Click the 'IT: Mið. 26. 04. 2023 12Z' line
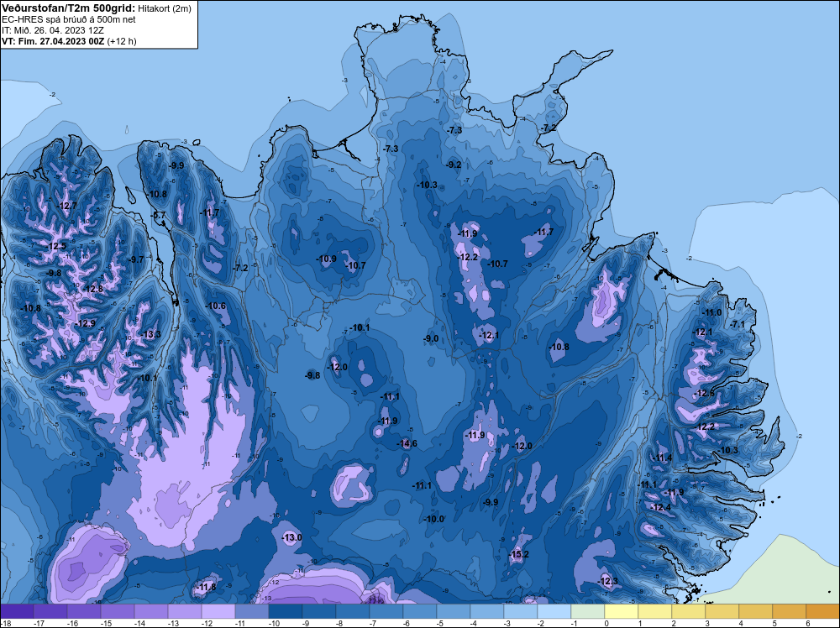This screenshot has height=628, width=840. coord(52,30)
